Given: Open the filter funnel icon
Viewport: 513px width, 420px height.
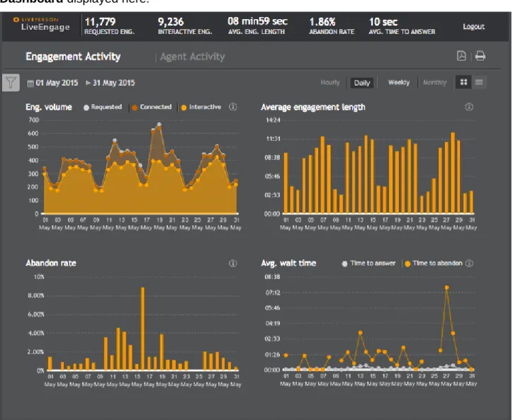Looking at the screenshot, I should coord(11,82).
